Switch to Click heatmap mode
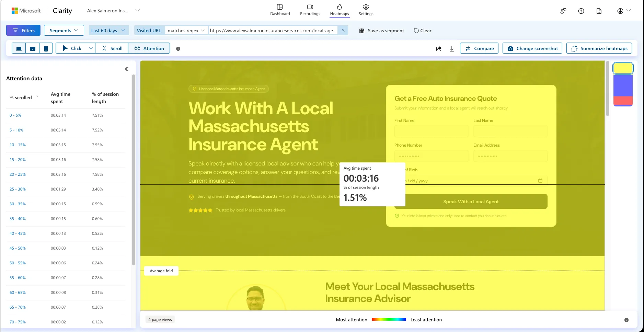644x332 pixels. pyautogui.click(x=72, y=48)
